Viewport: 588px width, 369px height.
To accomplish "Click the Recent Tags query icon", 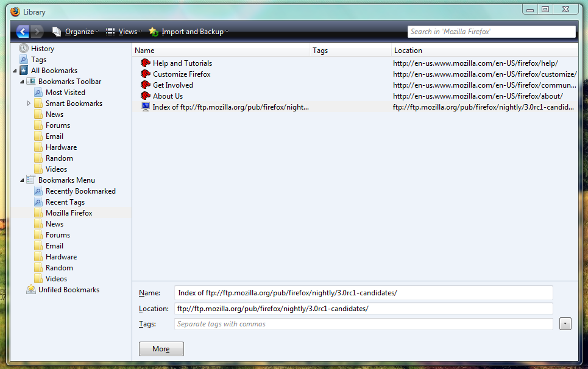I will click(x=38, y=202).
